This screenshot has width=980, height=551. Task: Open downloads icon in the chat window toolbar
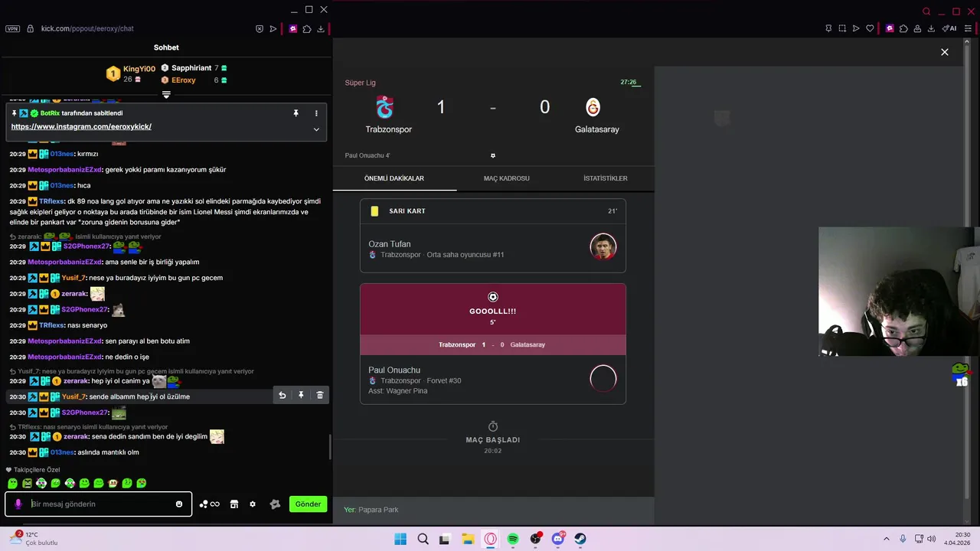320,28
